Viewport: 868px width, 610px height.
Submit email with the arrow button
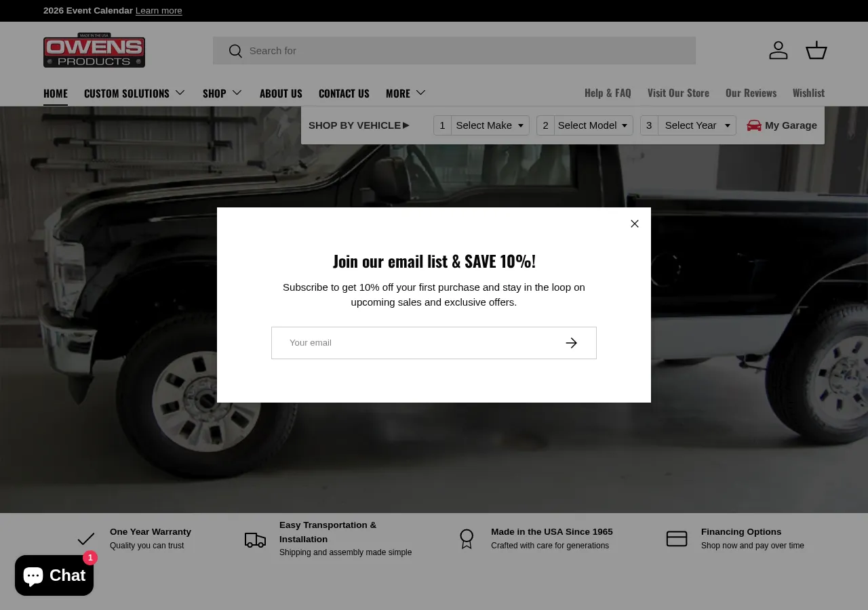click(572, 343)
